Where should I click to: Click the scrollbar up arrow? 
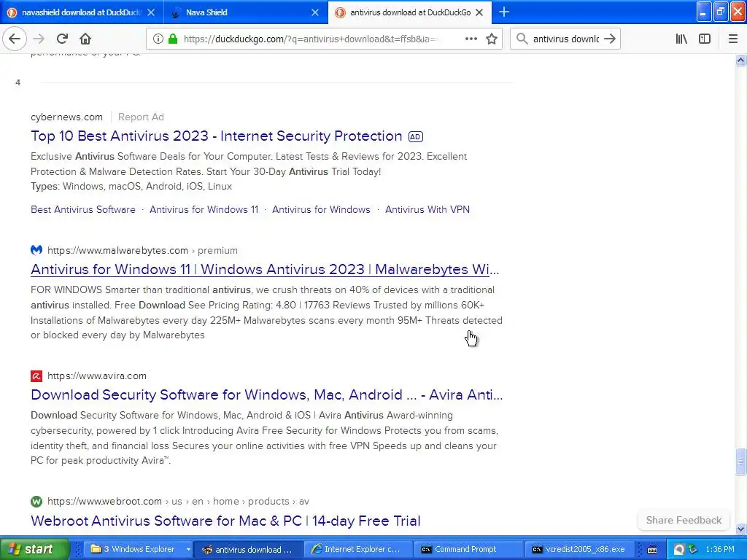point(740,60)
